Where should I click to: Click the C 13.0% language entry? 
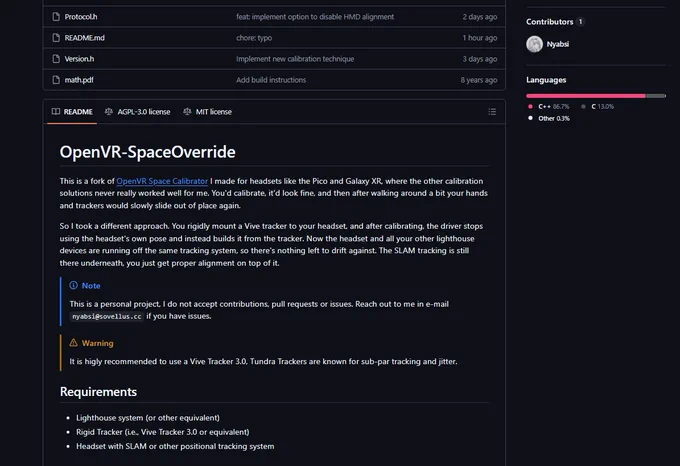point(598,107)
